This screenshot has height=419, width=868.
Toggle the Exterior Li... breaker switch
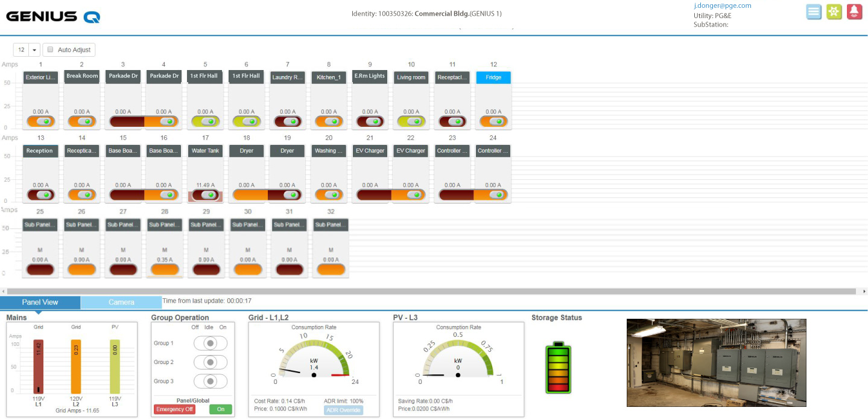40,121
